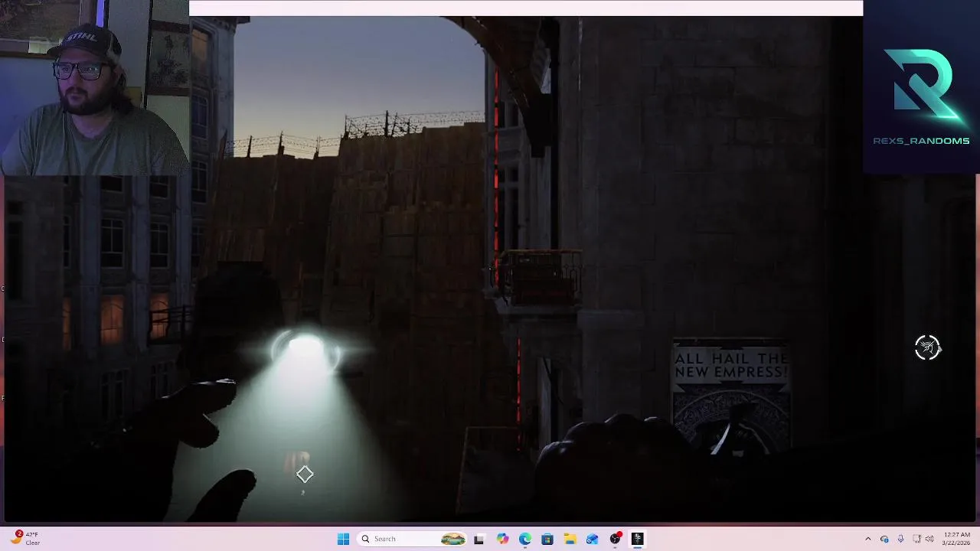Open the OneDrive tray icon
This screenshot has width=980, height=551.
pyautogui.click(x=884, y=539)
